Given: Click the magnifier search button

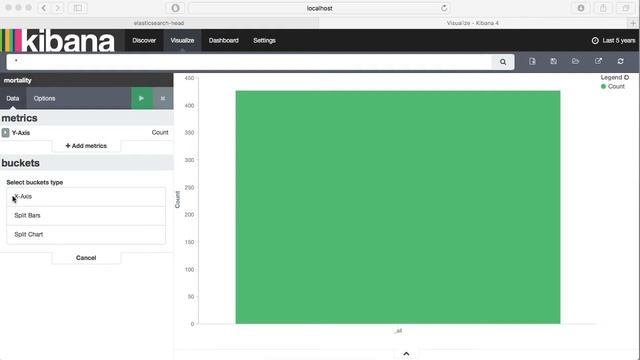Looking at the screenshot, I should (503, 62).
